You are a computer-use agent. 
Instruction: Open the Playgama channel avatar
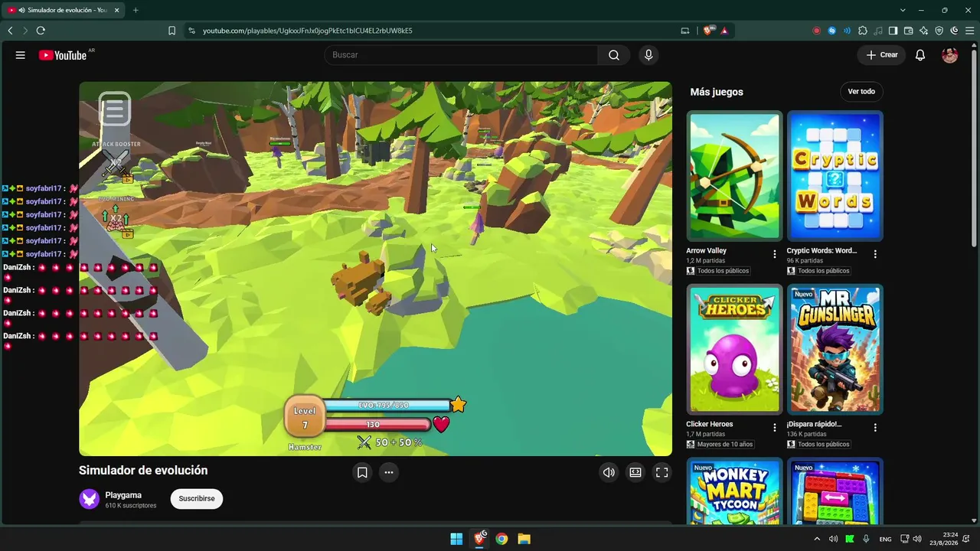pos(90,499)
